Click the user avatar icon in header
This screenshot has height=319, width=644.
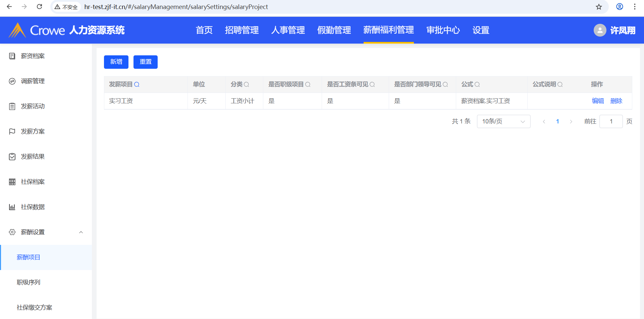click(x=600, y=30)
